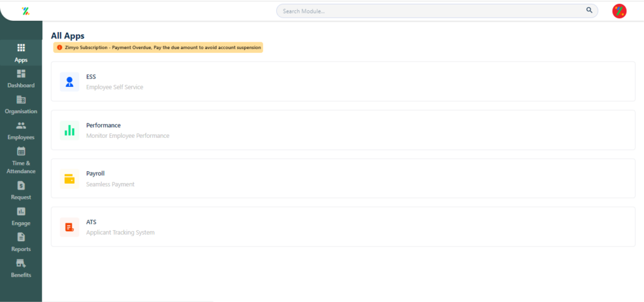The height and width of the screenshot is (302, 644).
Task: Click the Zimyo logo in top-left corner
Action: pos(25,11)
